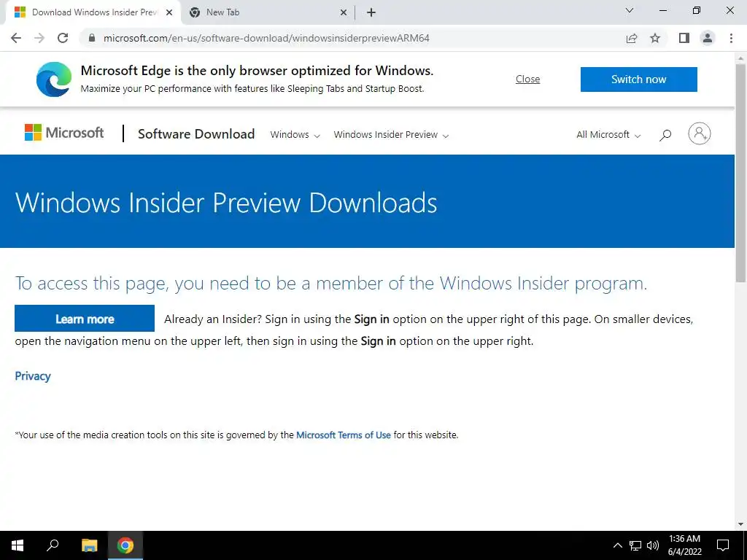Click the page vertical scrollbar thumb
The image size is (747, 560).
click(x=741, y=172)
